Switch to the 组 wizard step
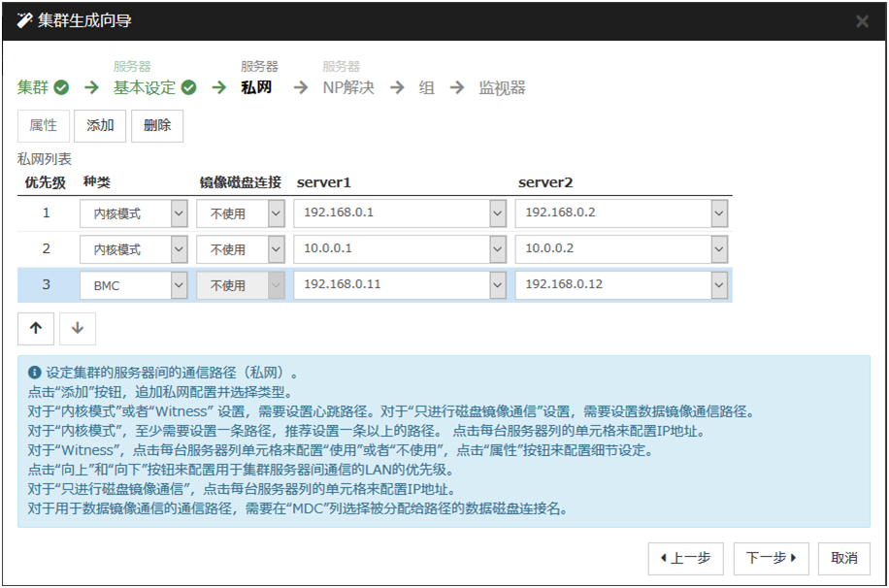Viewport: 889px width, 588px height. pos(426,88)
